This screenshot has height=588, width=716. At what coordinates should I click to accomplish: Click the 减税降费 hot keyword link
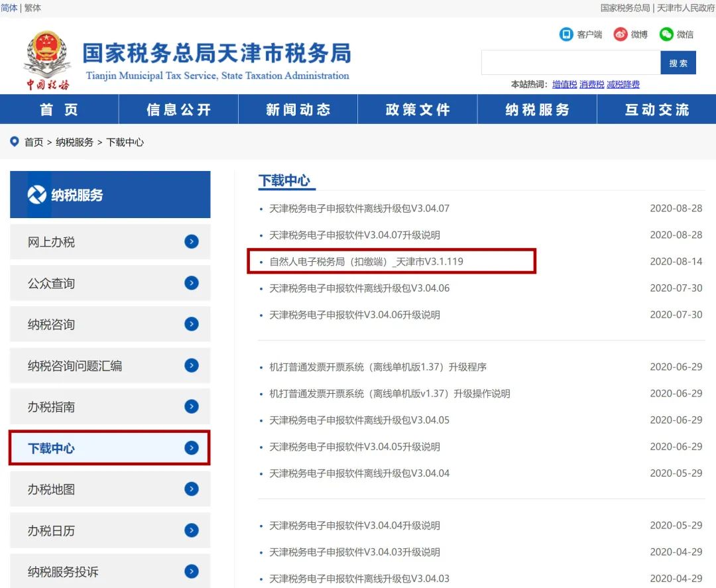623,84
